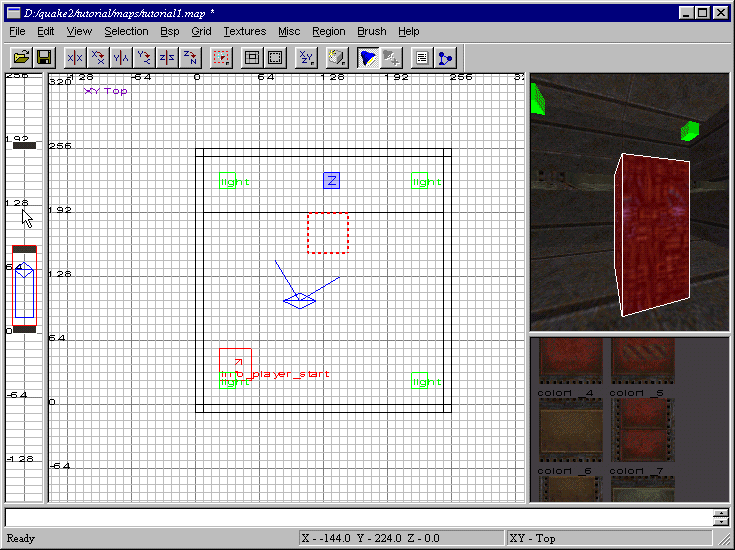Open the entity list document icon
Viewport: 735px width, 550px height.
point(422,58)
